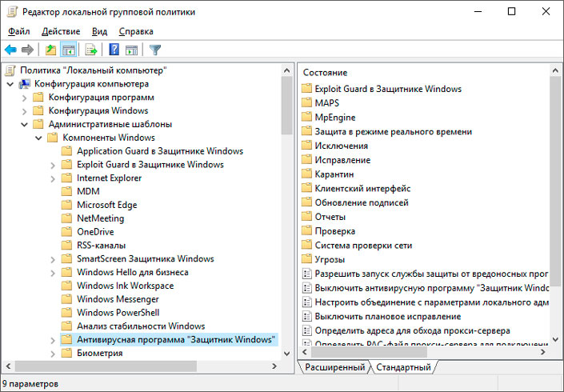Open the Исправление folder
564x392 pixels.
(342, 160)
